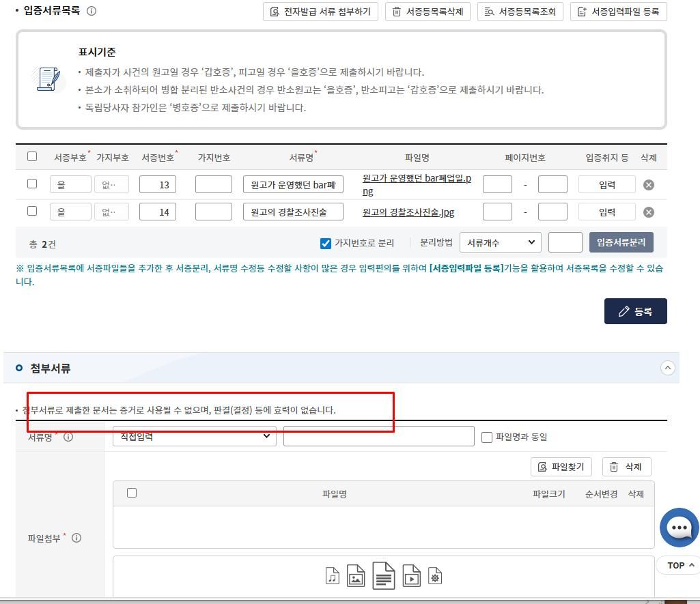Viewport: 700px width, 604px height.
Task: Open 원고의 경찰조사진술.jpg file link
Action: click(x=408, y=212)
